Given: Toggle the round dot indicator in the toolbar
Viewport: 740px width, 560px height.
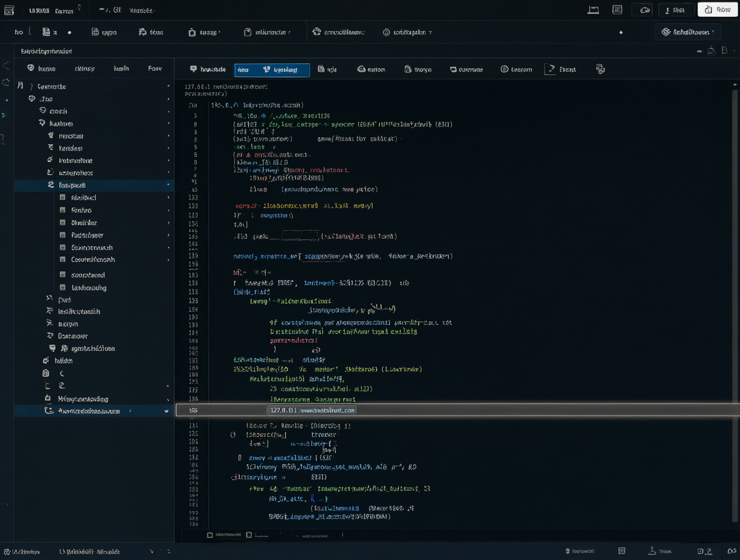Looking at the screenshot, I should pyautogui.click(x=69, y=32).
